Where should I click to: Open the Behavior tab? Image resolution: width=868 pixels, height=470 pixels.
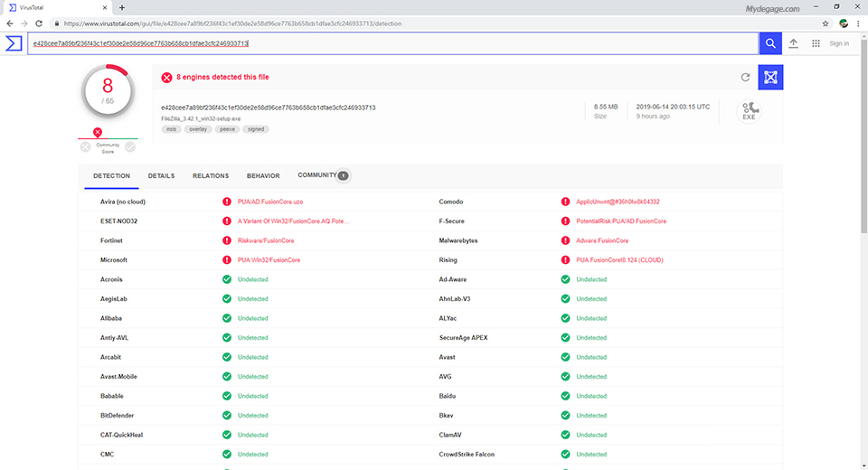click(x=263, y=176)
